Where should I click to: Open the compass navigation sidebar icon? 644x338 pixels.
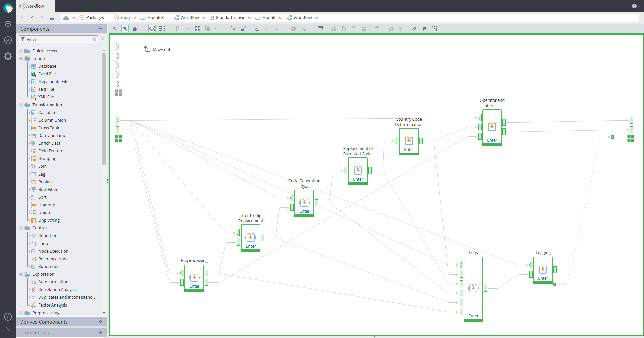[8, 40]
